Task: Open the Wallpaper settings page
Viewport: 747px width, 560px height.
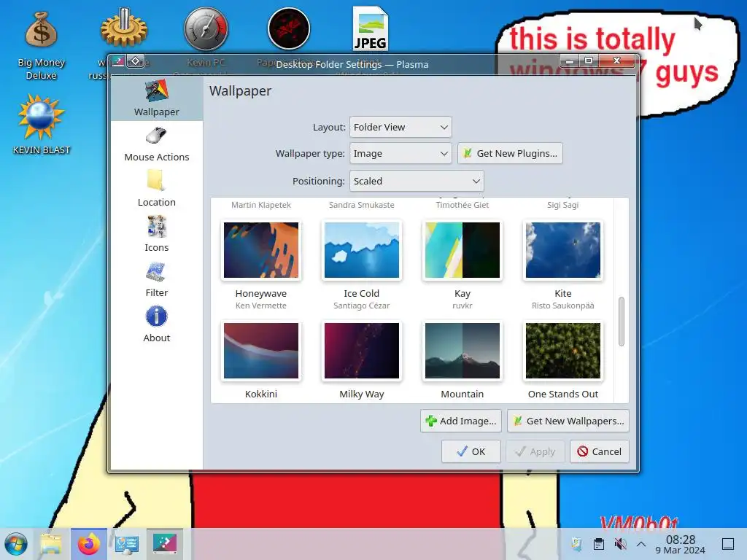Action: (156, 98)
